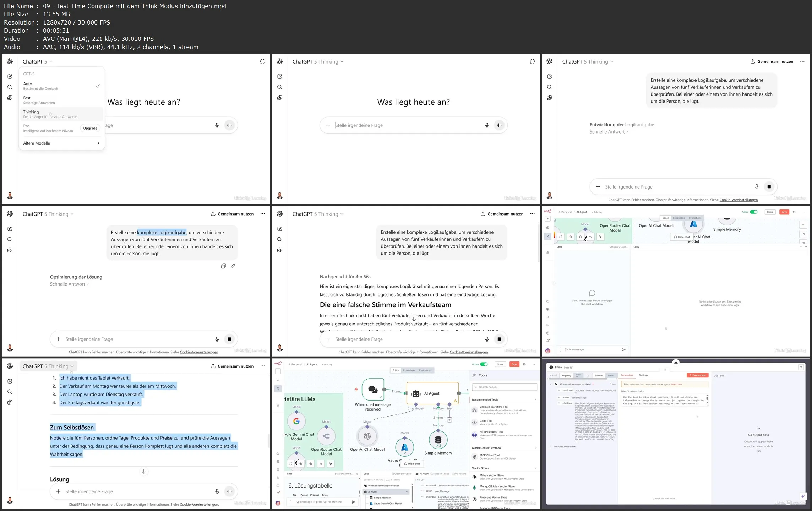Switch to Settings tab in Think node
This screenshot has width=812, height=511.
643,375
